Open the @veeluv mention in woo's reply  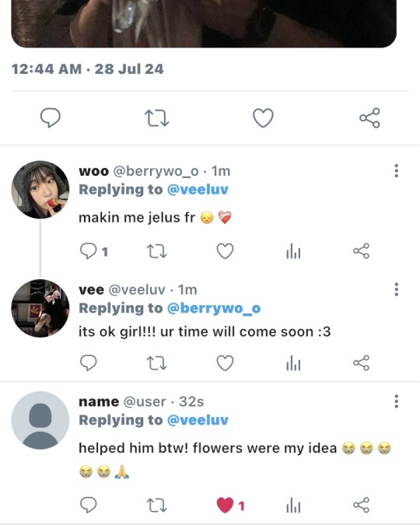click(x=198, y=190)
